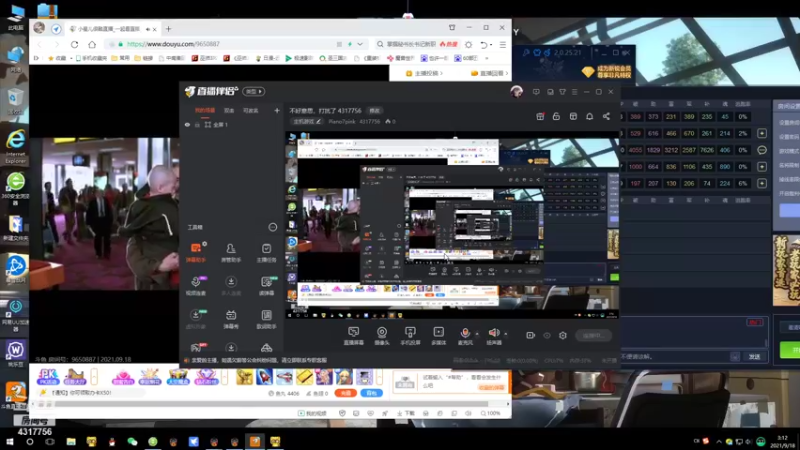Open the 弹幕秀 tool icon
800x450 pixels.
click(231, 319)
